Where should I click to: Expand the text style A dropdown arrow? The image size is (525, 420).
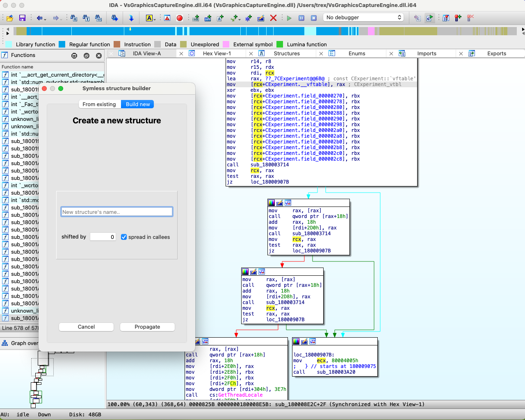pyautogui.click(x=155, y=19)
